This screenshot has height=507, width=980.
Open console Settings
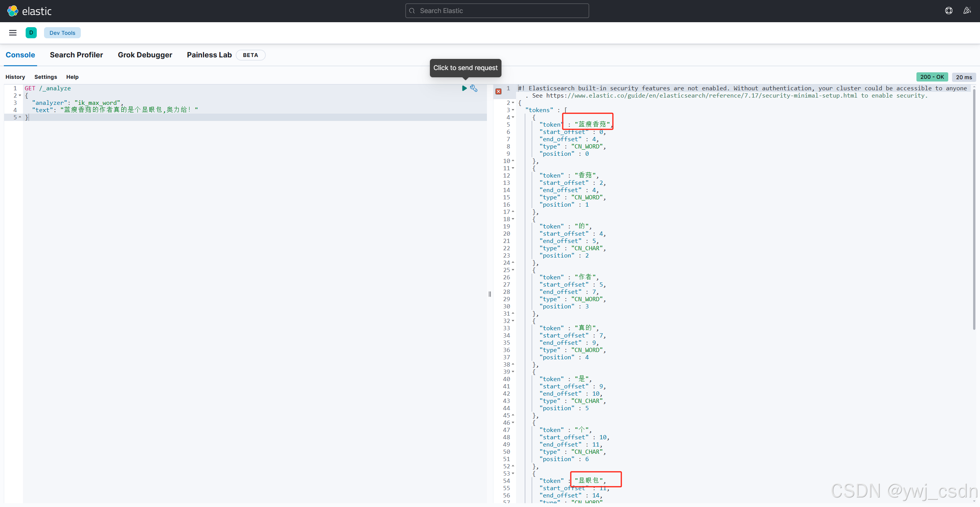click(x=46, y=77)
